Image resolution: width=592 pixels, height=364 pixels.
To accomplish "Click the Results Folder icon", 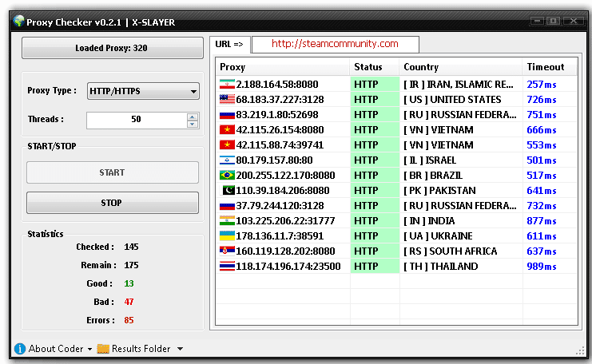I will 103,349.
